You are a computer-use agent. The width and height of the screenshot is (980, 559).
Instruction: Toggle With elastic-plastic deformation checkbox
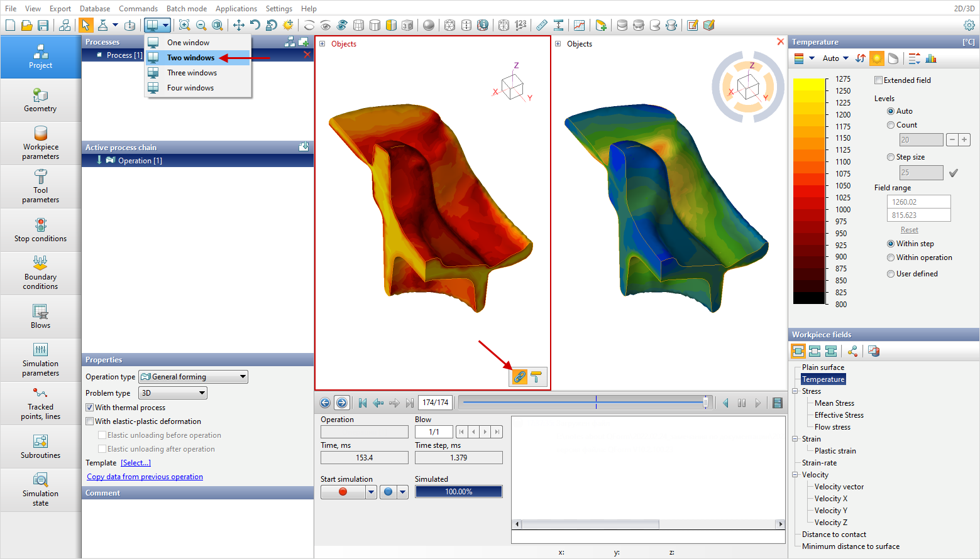[90, 421]
